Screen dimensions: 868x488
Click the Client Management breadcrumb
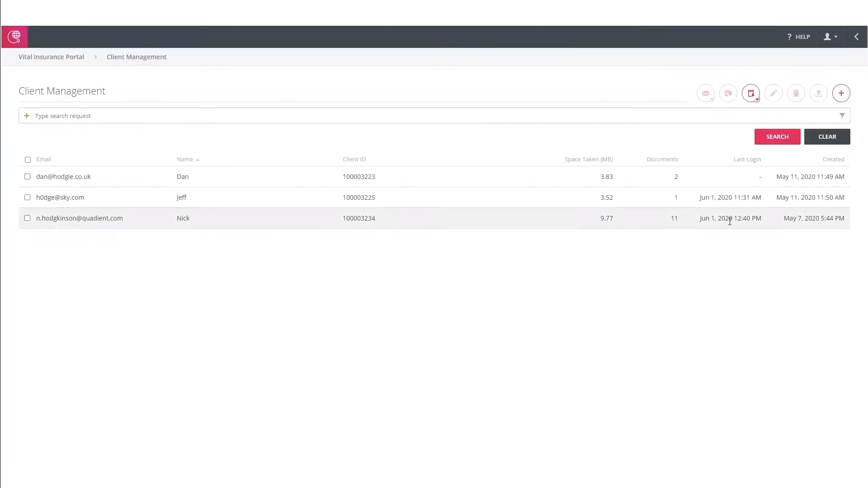(136, 56)
